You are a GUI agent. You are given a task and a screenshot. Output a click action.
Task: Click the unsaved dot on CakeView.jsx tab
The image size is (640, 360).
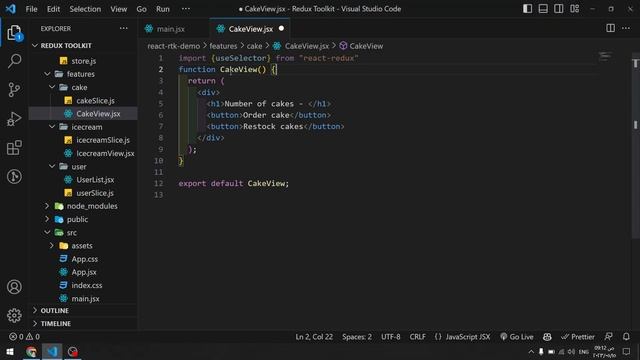281,29
